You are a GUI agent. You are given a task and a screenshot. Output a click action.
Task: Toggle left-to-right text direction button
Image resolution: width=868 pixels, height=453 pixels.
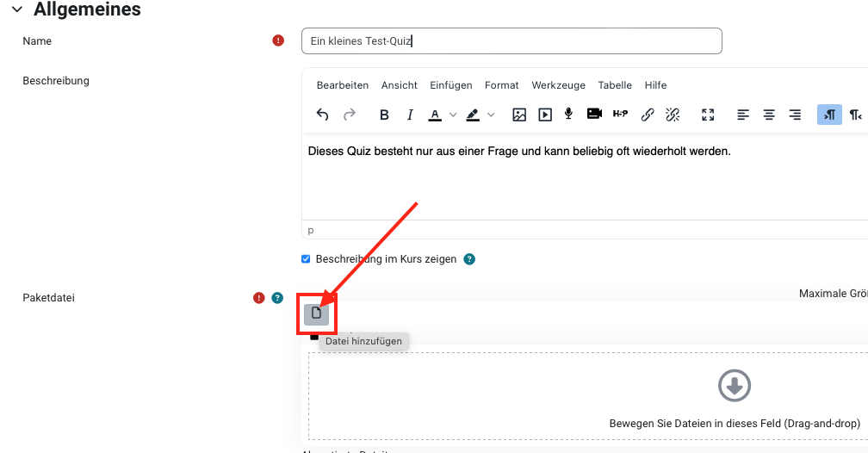coord(829,115)
